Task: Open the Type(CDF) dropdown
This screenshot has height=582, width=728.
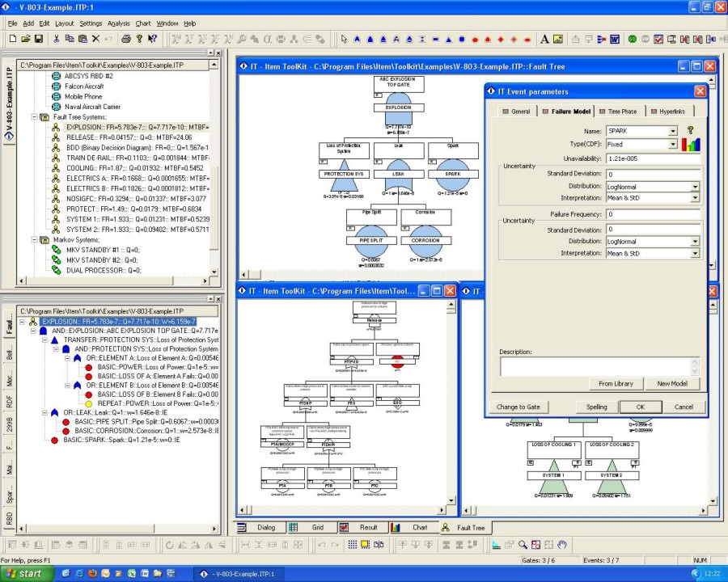Action: (672, 145)
